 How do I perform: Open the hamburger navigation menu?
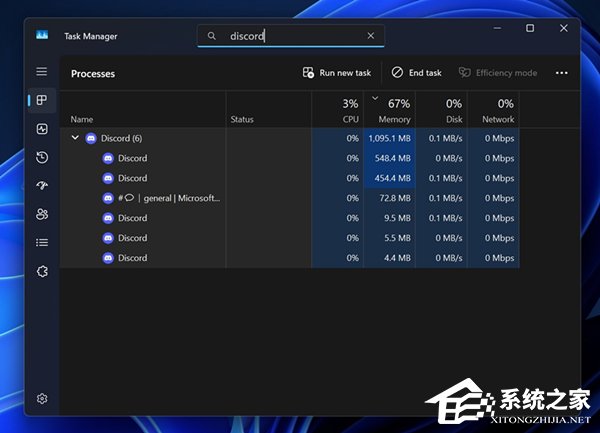(x=42, y=72)
